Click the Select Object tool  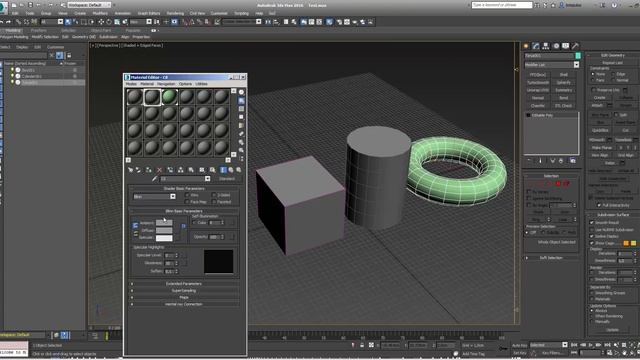(x=68, y=22)
